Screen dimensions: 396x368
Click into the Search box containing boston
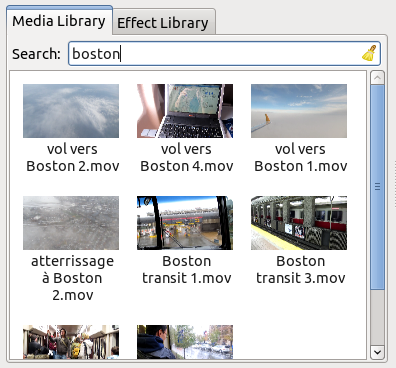(224, 54)
